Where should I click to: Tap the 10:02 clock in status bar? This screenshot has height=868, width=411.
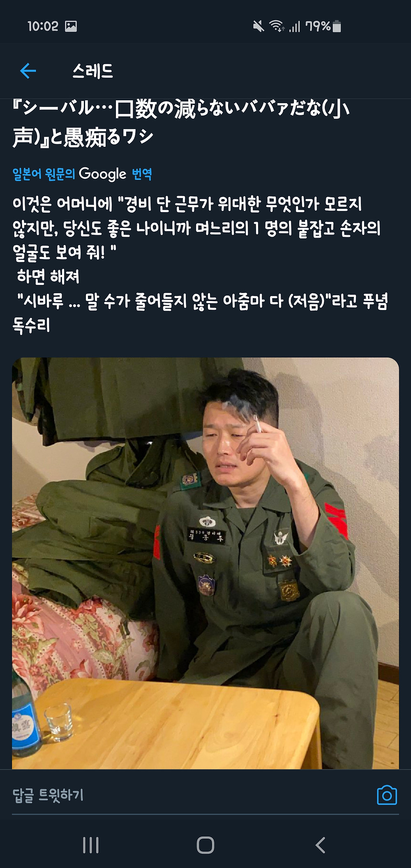point(43,26)
